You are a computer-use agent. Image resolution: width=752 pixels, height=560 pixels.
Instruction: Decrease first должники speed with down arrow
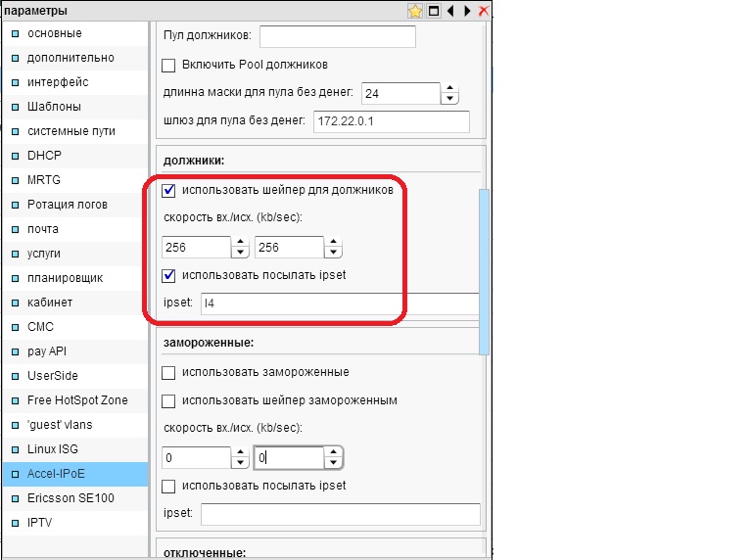[238, 254]
